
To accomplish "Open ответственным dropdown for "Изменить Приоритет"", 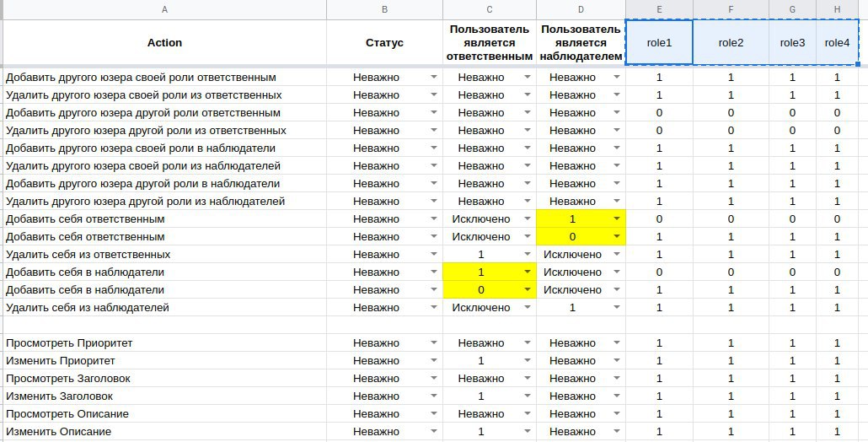I will click(x=528, y=361).
